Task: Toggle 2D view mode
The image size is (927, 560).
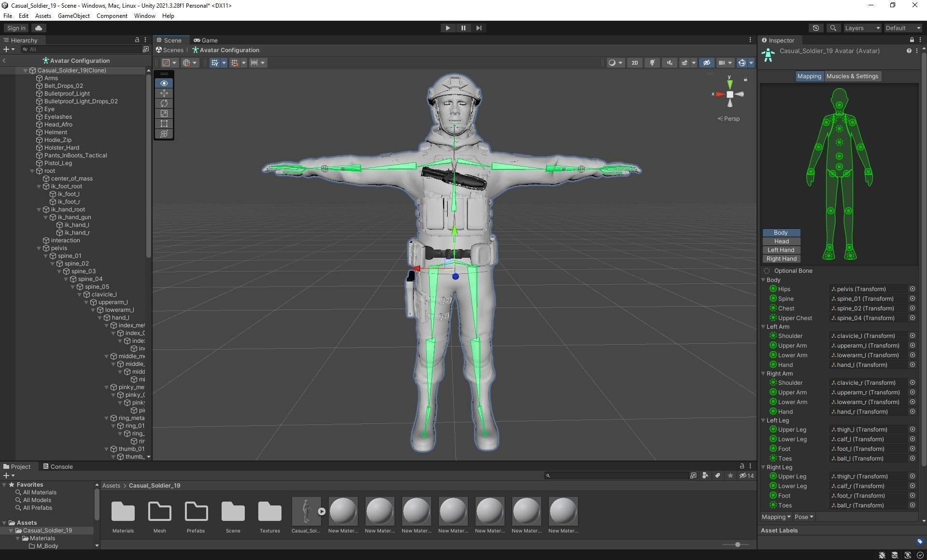Action: [x=634, y=63]
